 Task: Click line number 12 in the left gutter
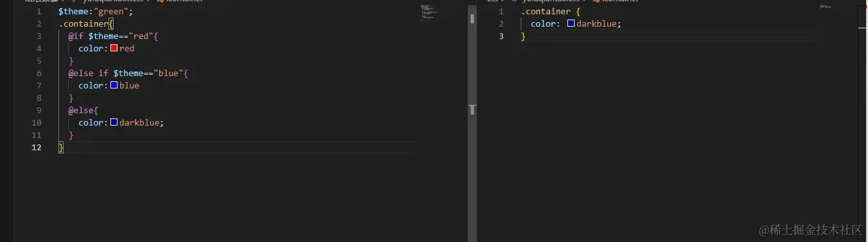(37, 148)
